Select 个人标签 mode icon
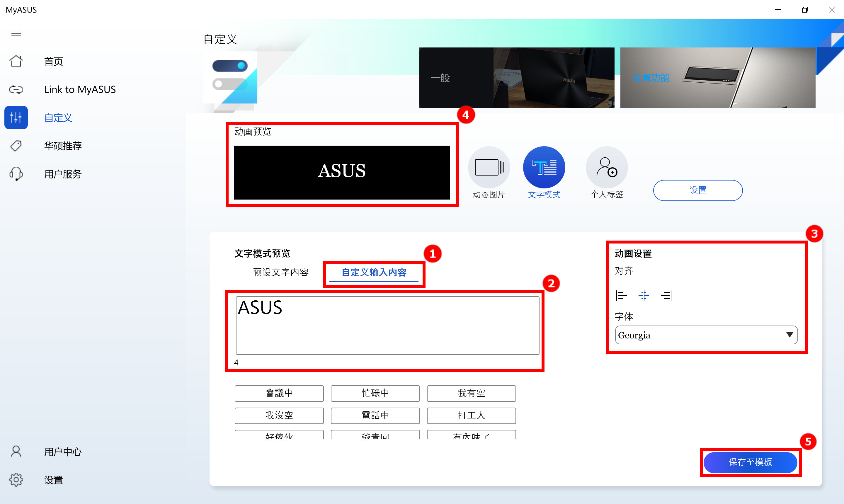This screenshot has height=504, width=844. (x=607, y=167)
